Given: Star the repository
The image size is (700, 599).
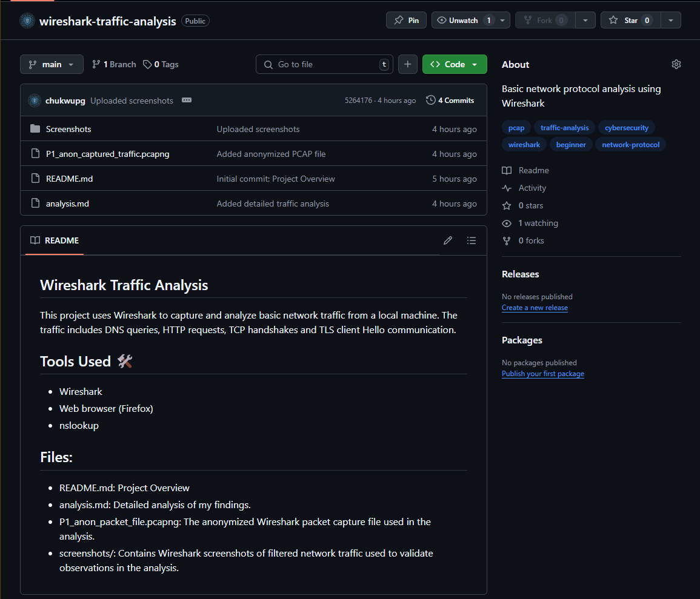Looking at the screenshot, I should (630, 21).
